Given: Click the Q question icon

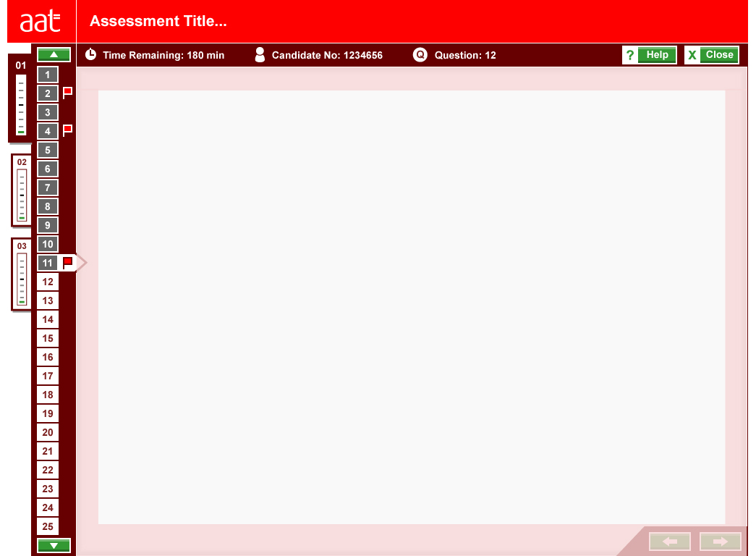Looking at the screenshot, I should point(420,55).
